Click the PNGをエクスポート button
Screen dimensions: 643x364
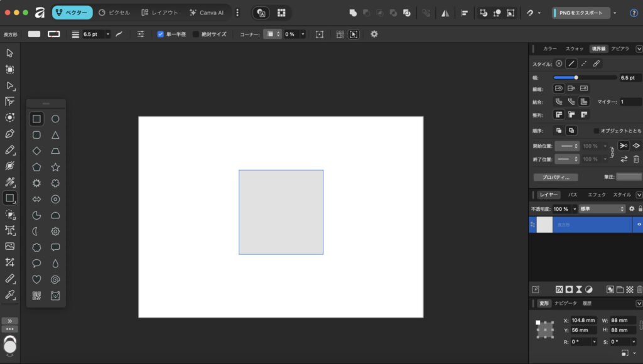[x=581, y=13]
